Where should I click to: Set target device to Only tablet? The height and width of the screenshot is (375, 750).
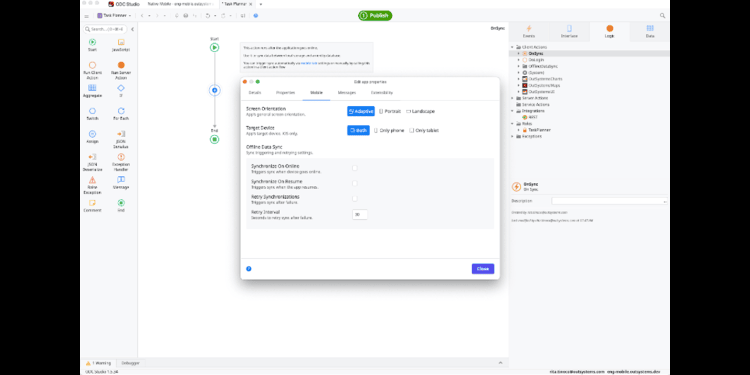[424, 130]
